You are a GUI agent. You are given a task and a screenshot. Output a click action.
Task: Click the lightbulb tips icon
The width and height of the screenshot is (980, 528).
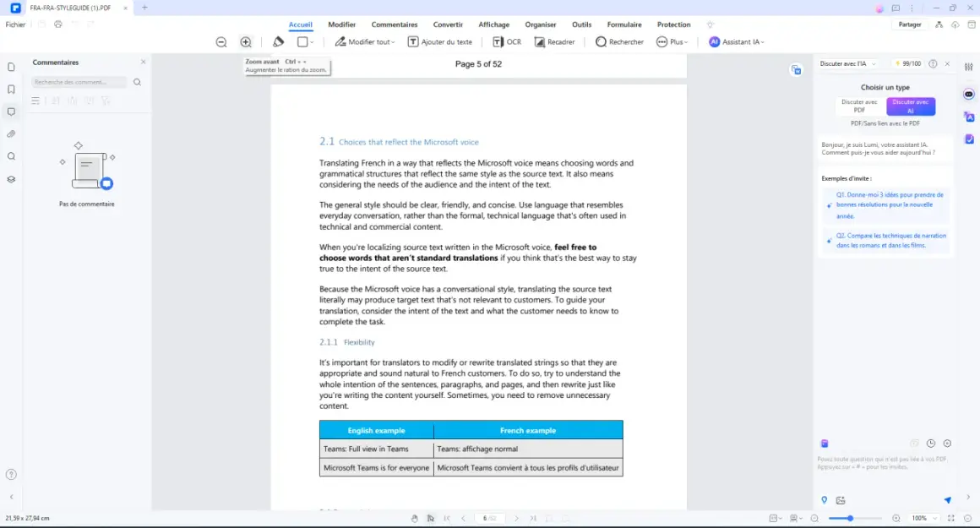tap(710, 24)
